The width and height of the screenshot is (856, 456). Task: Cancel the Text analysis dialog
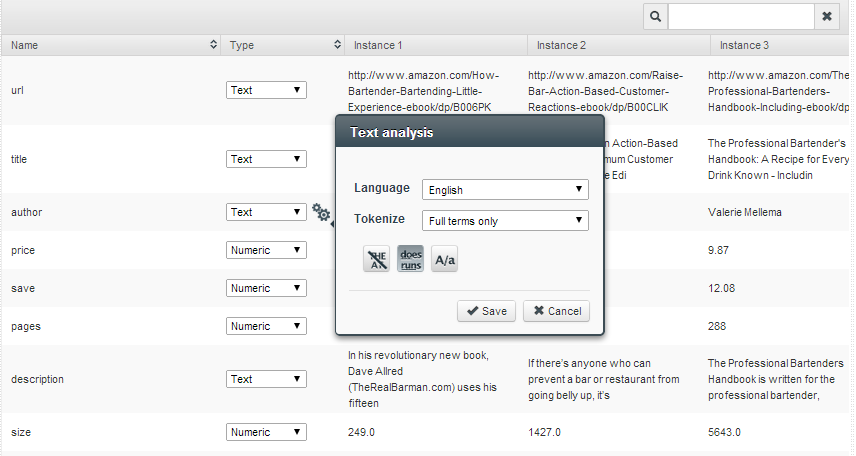(x=556, y=311)
